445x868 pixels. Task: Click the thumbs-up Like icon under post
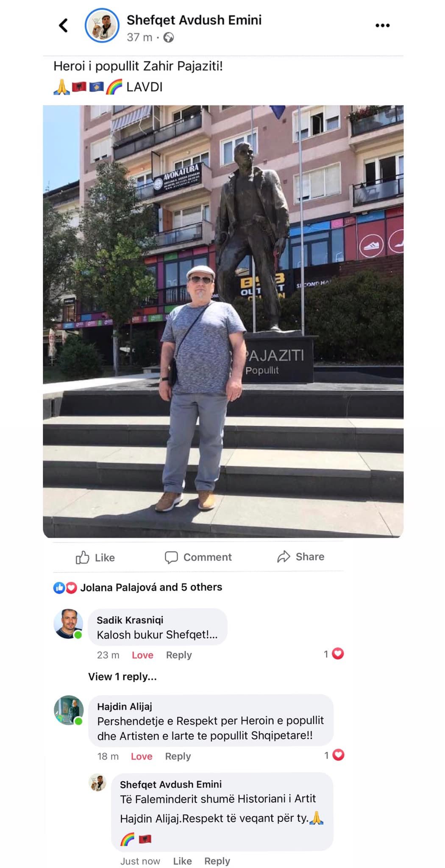tap(82, 557)
